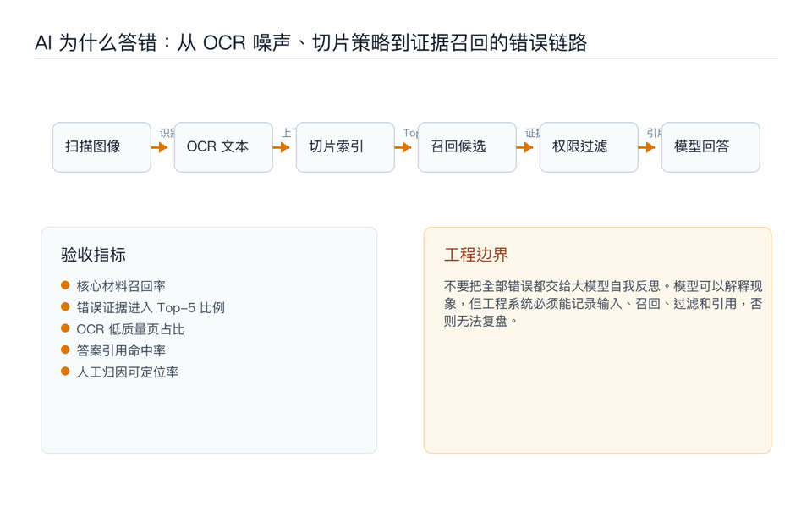Select the 权限过滤 flow box
Viewport: 812px width, 523px height.
(589, 147)
